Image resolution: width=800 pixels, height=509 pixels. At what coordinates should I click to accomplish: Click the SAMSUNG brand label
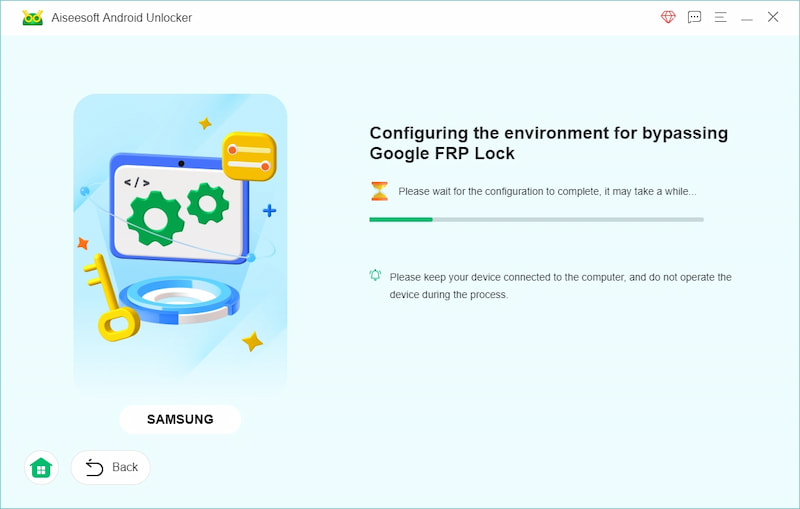[x=180, y=419]
